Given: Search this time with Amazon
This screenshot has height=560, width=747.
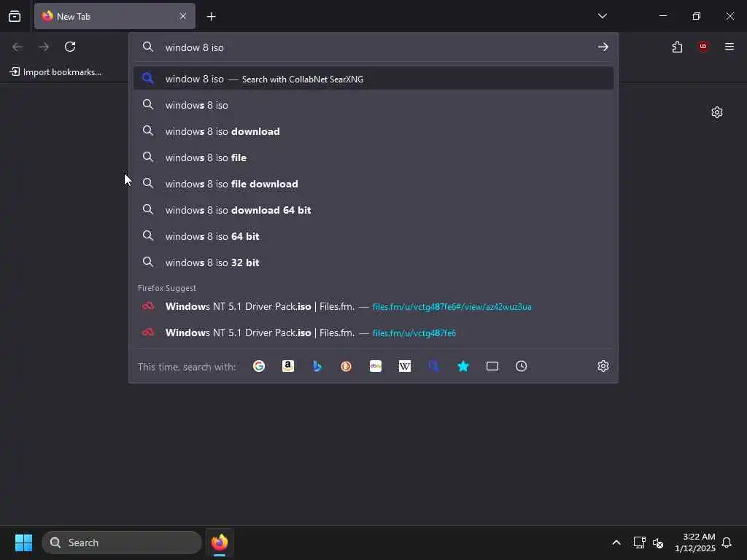Looking at the screenshot, I should [287, 366].
